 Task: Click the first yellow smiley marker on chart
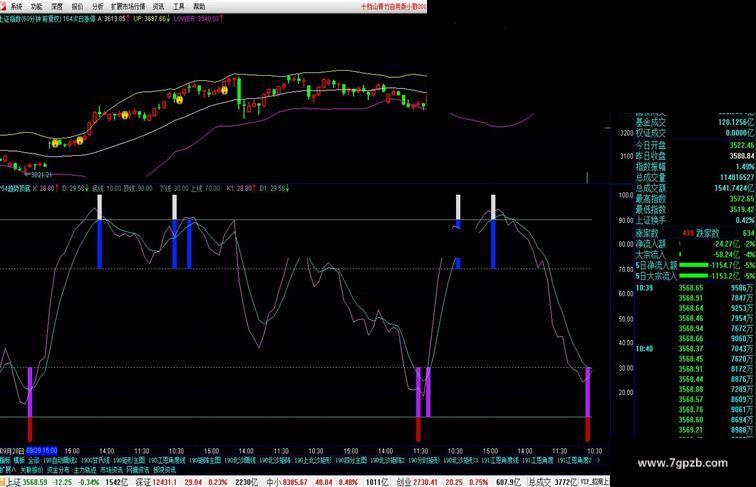(55, 143)
